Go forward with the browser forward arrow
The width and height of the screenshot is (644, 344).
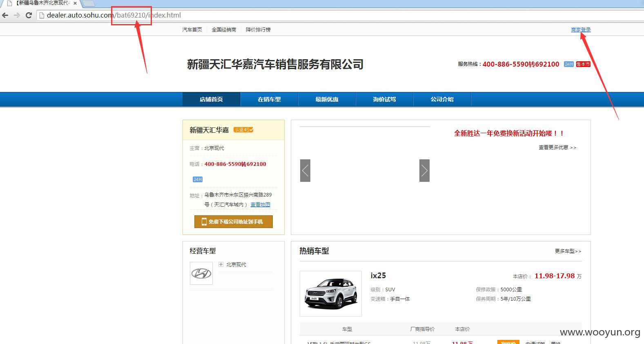pyautogui.click(x=17, y=15)
